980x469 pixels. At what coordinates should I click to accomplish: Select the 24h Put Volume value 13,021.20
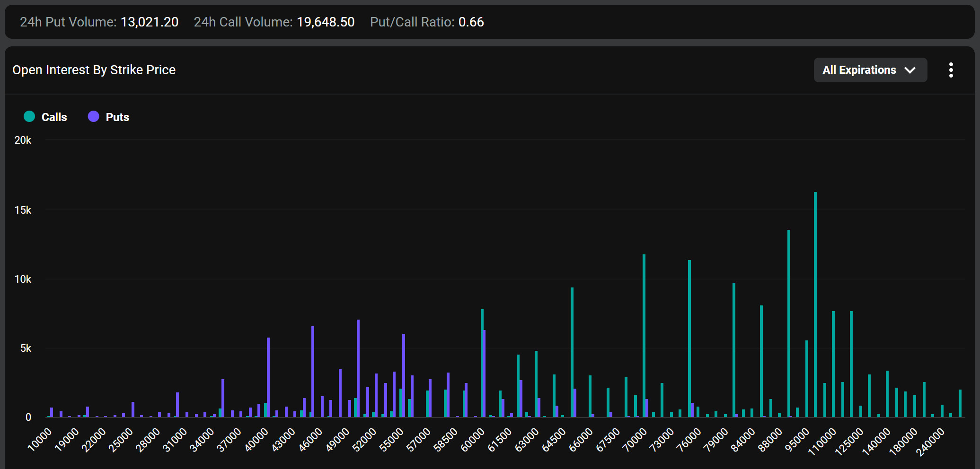tap(150, 22)
